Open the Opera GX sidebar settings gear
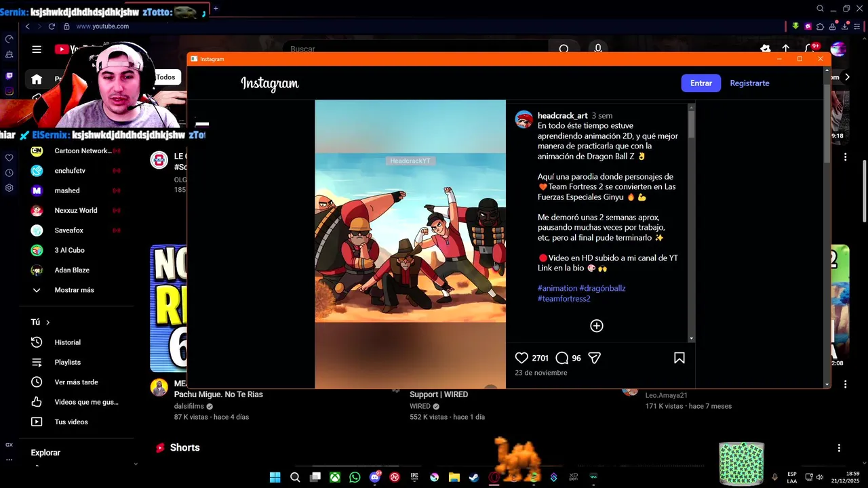 [x=9, y=188]
